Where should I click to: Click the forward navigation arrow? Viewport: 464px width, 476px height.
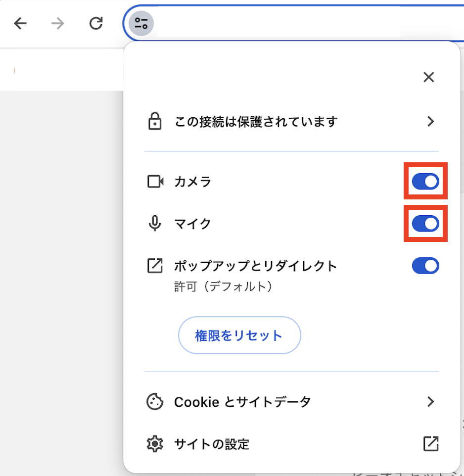pos(58,23)
